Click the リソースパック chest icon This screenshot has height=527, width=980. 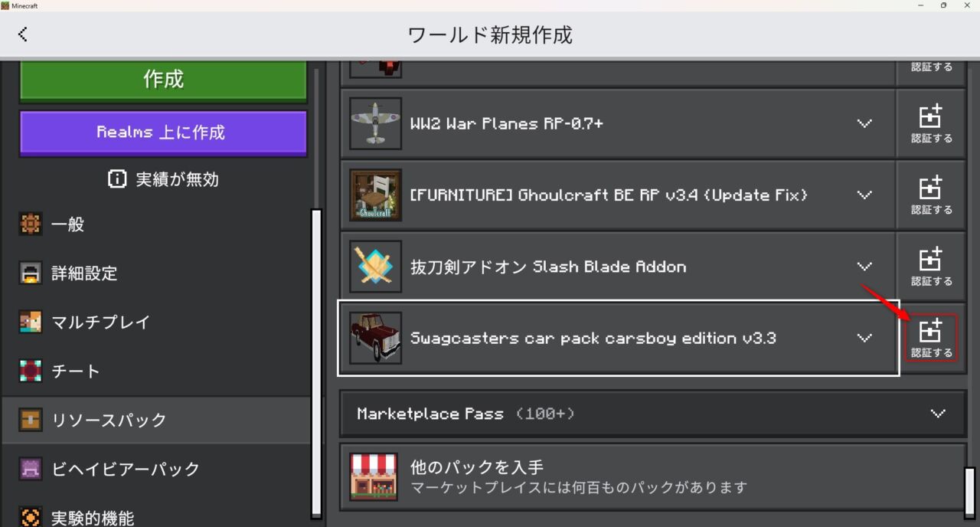point(30,420)
